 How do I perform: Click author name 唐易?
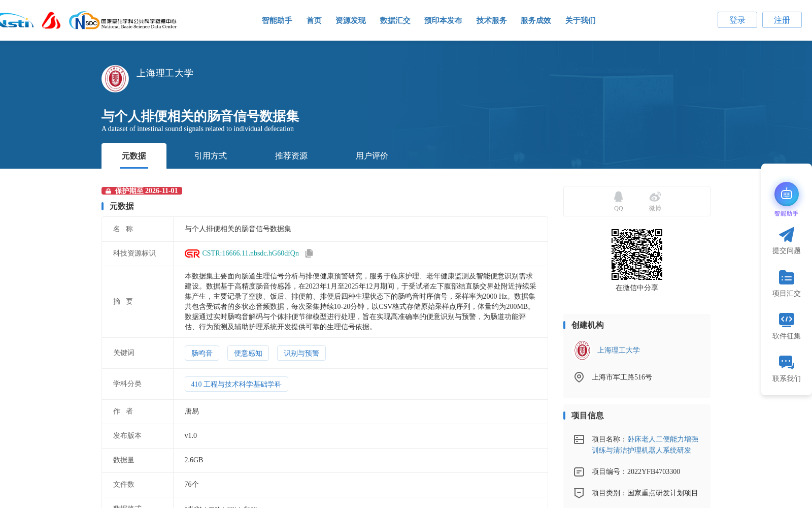pos(192,411)
